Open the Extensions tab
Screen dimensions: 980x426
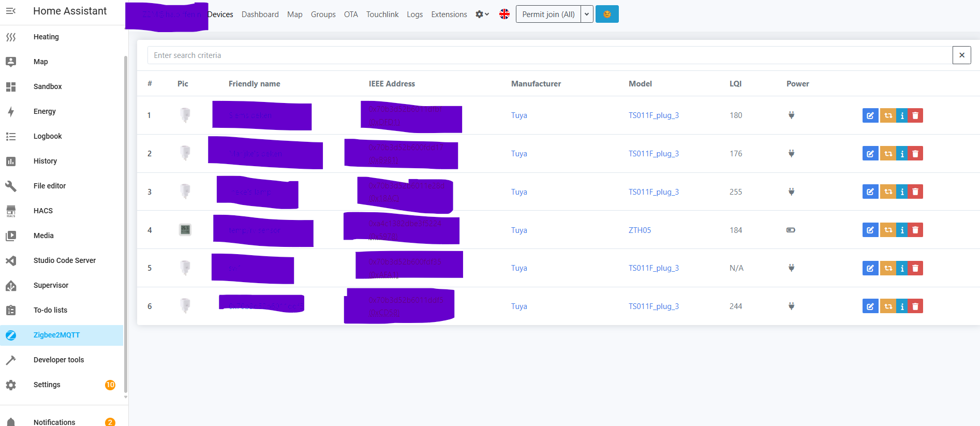(449, 14)
